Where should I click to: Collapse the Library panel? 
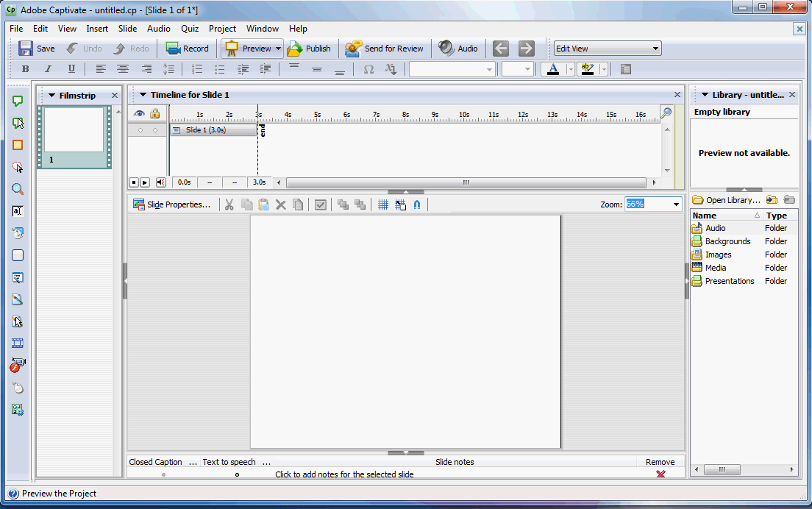tap(705, 95)
